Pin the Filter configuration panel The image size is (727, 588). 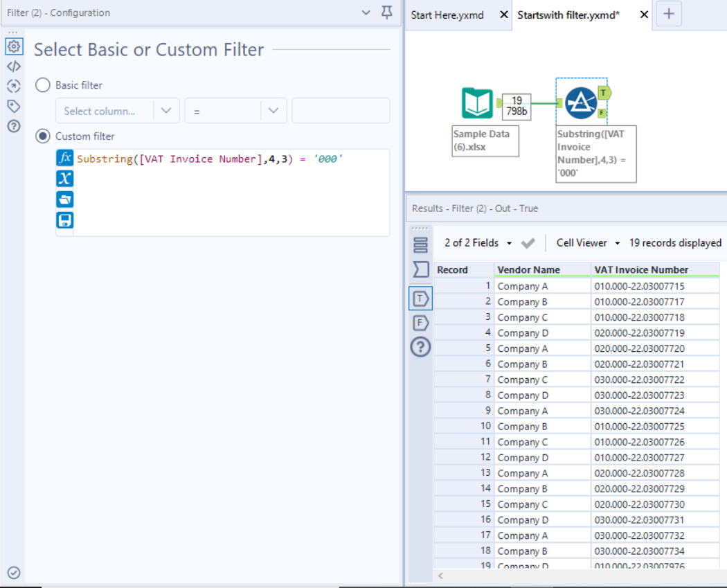[386, 12]
